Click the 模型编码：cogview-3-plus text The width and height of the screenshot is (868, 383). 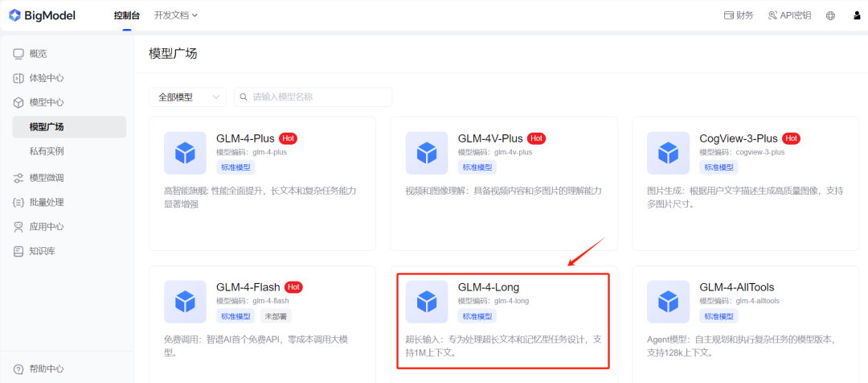743,152
